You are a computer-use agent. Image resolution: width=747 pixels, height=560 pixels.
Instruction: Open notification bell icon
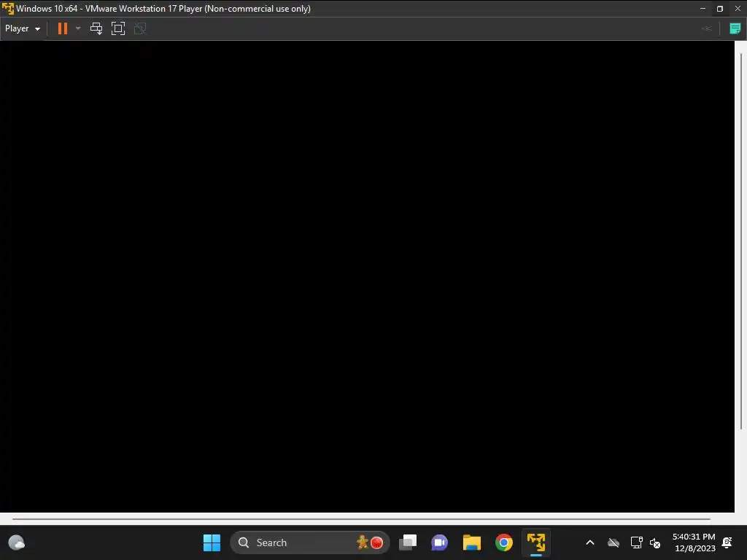(727, 542)
